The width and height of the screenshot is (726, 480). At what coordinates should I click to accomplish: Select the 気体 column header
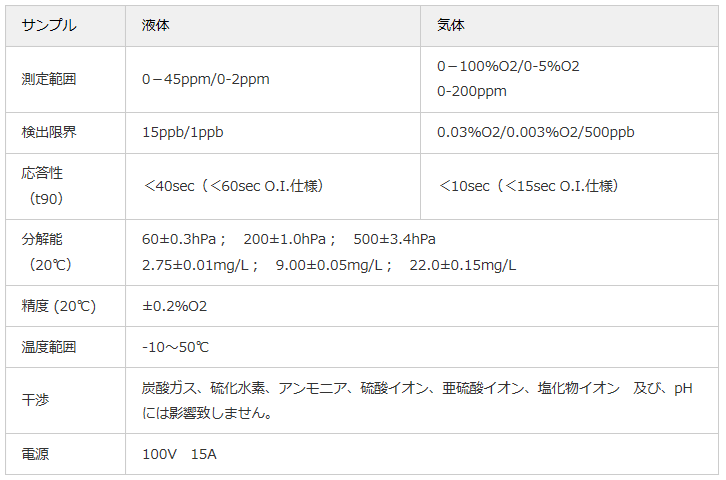click(569, 25)
